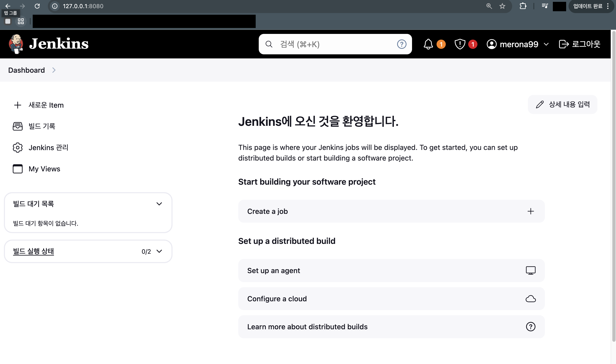Click the 로그아웃 logout button
The height and width of the screenshot is (364, 616).
580,44
